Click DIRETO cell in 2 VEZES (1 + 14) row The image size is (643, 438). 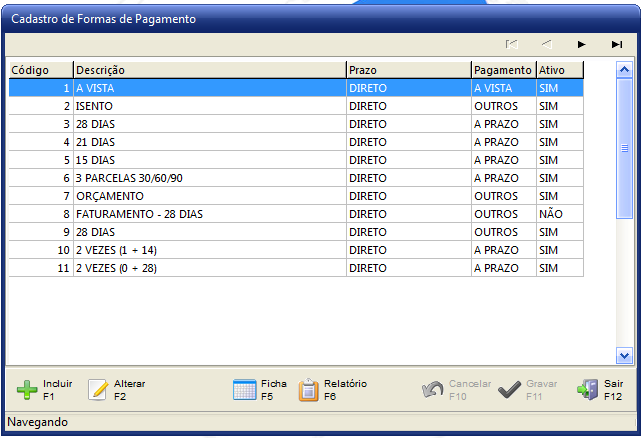[409, 251]
